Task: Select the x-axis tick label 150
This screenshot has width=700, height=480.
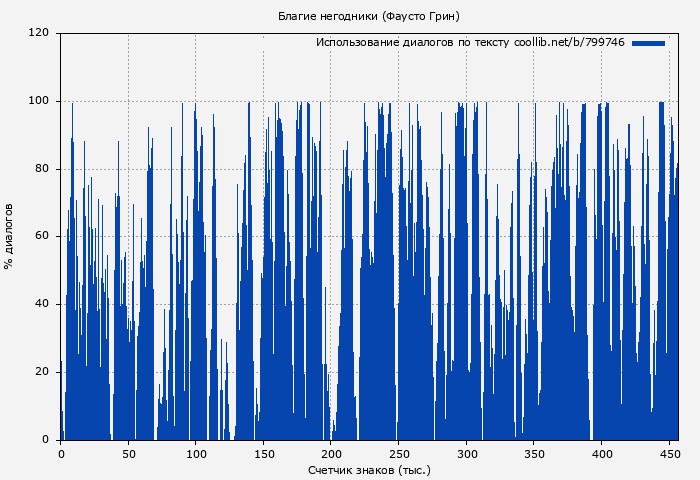Action: click(x=263, y=453)
